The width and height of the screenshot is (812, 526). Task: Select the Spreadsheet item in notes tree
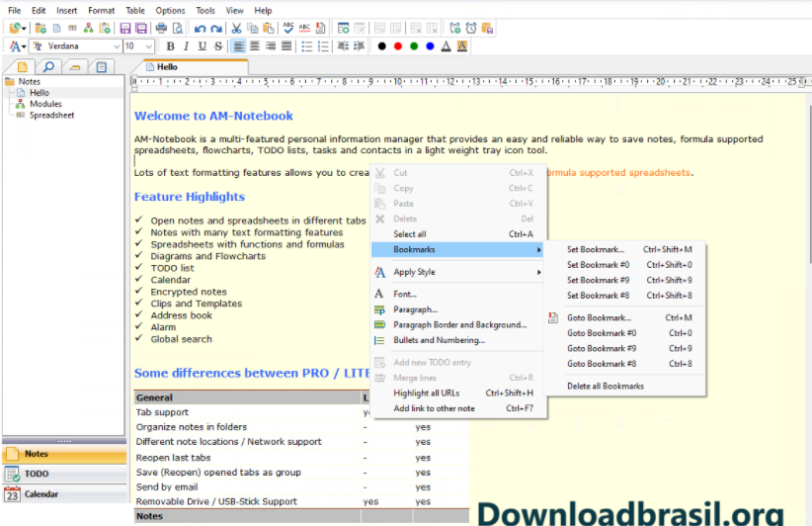click(51, 115)
